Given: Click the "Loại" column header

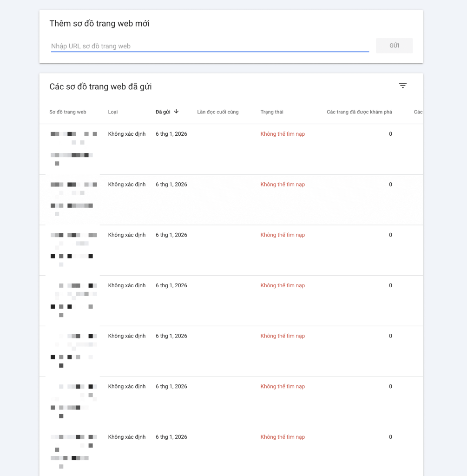Looking at the screenshot, I should [113, 112].
